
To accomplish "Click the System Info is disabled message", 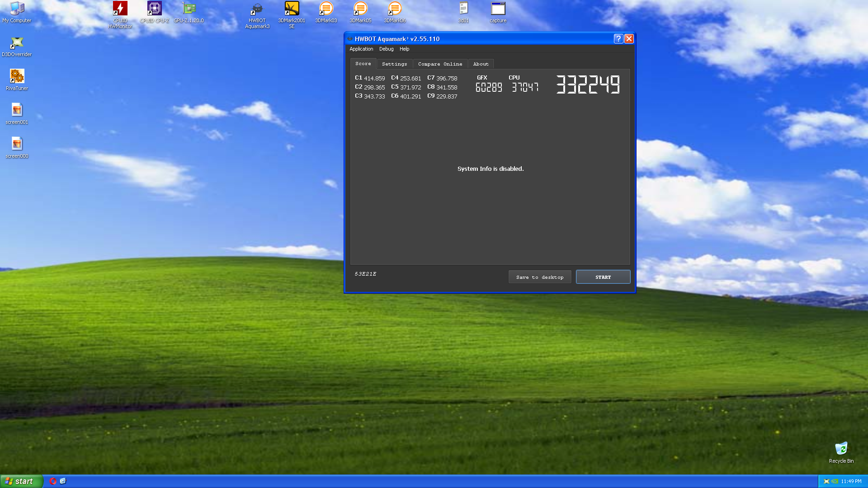I will click(x=491, y=169).
